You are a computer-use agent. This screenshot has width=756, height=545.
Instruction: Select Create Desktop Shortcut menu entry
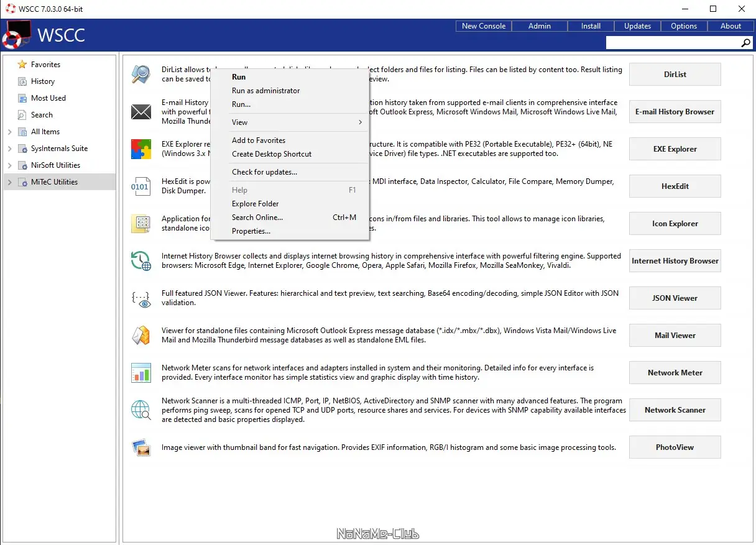tap(270, 154)
